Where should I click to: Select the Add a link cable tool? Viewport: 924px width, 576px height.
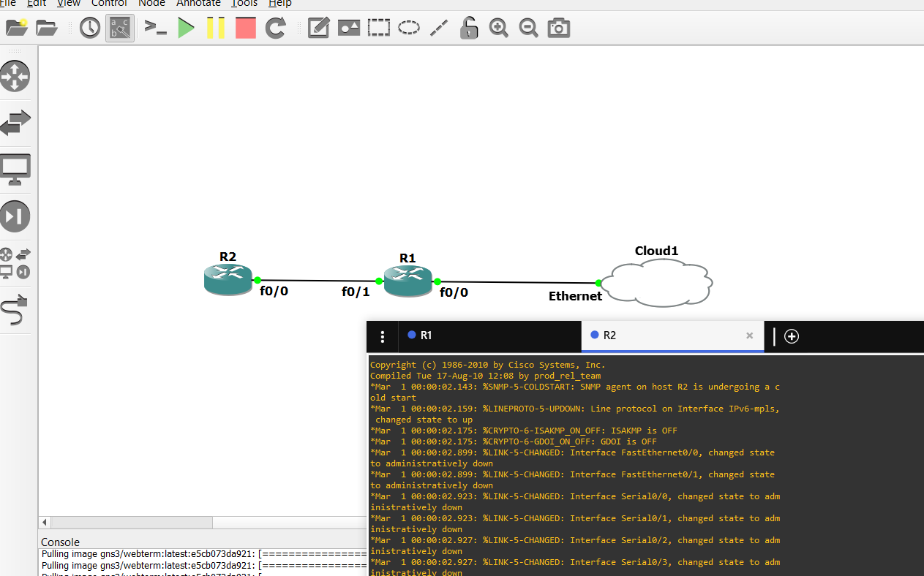[x=15, y=310]
